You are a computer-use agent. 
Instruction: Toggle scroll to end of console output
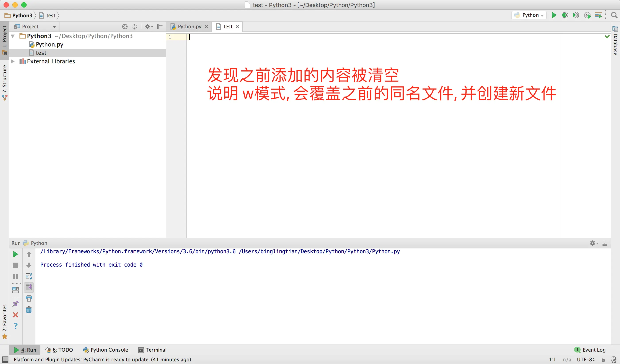pos(29,287)
